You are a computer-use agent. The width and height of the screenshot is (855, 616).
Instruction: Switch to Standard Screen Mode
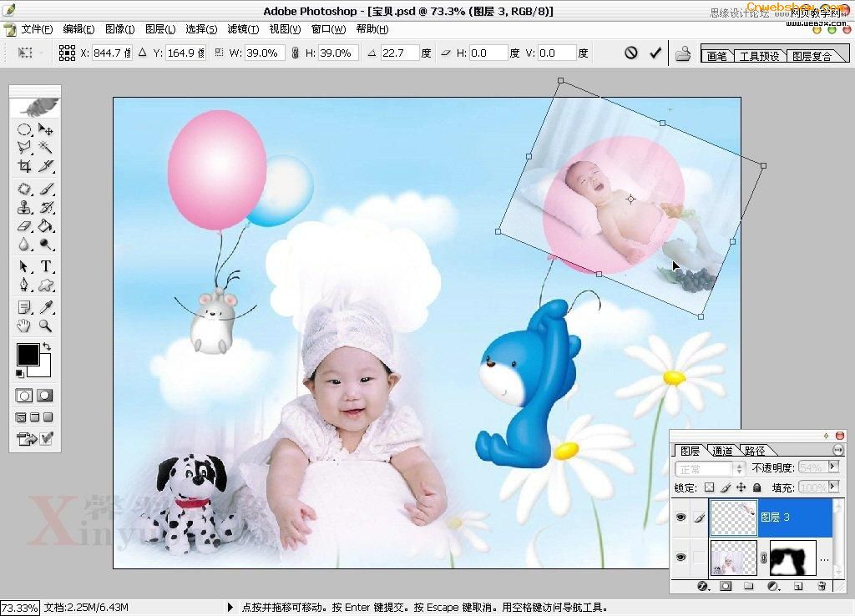21,417
